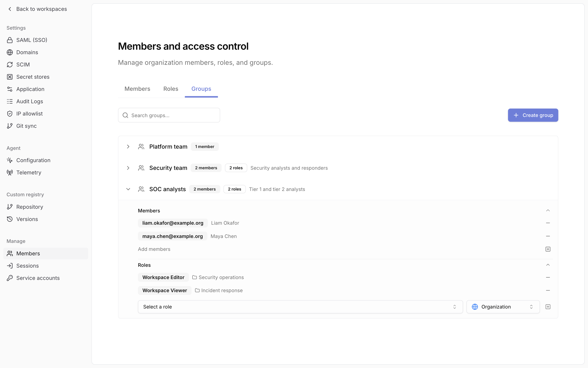Select the Groups tab
Image resolution: width=588 pixels, height=368 pixels.
(201, 89)
